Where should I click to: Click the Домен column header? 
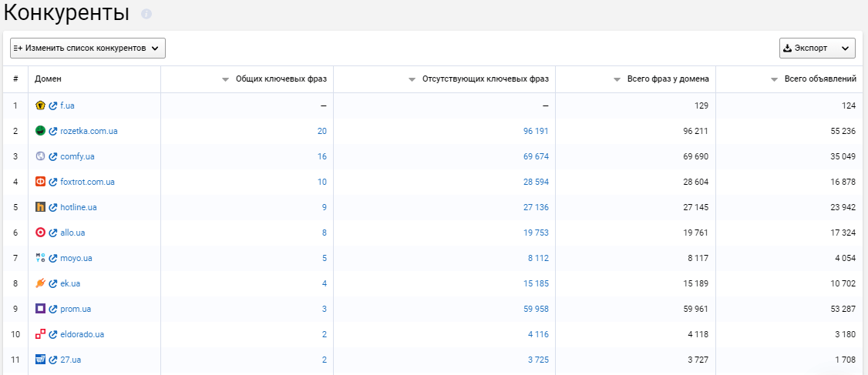click(x=48, y=79)
